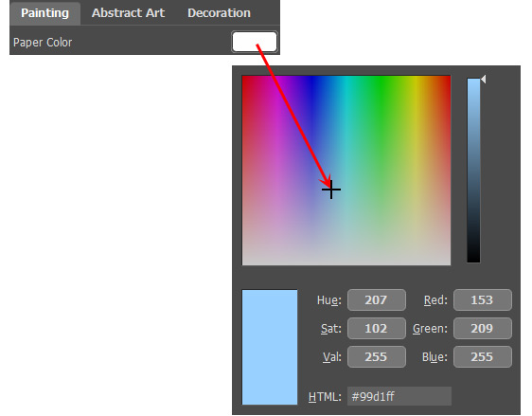Open the Abstract Art tab
The width and height of the screenshot is (532, 416).
(128, 13)
